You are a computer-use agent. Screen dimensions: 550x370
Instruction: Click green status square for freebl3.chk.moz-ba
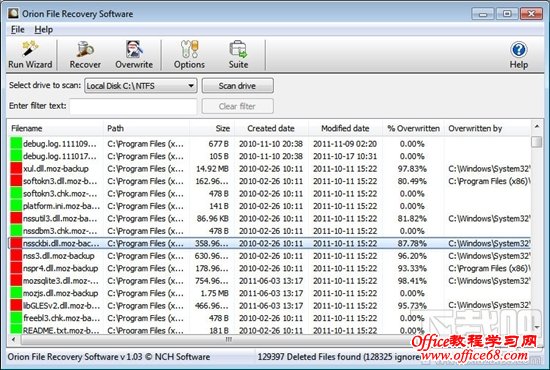tap(16, 318)
